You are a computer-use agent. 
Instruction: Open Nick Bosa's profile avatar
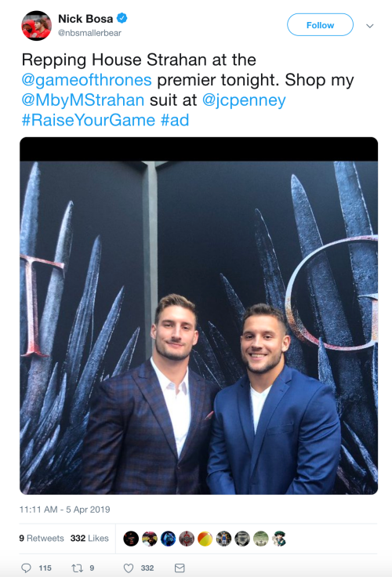[36, 25]
